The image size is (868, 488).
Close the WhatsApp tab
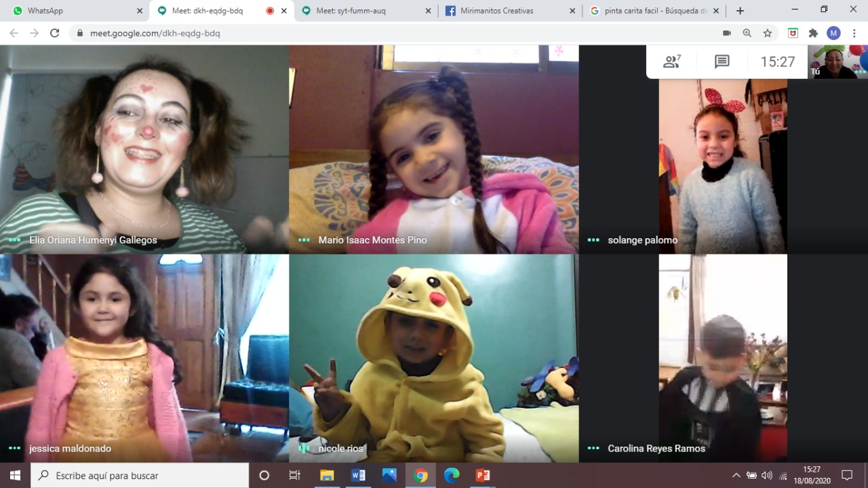(140, 11)
